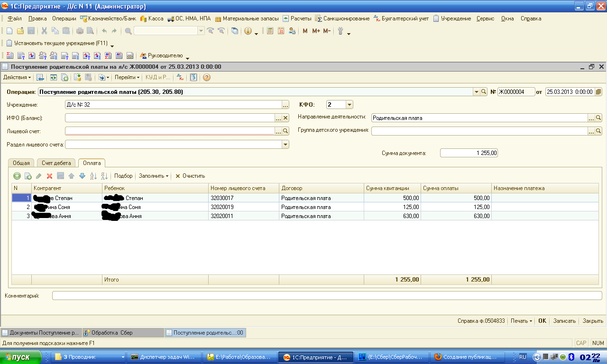
Task: Click into the Комментарий input field
Action: pos(326,296)
